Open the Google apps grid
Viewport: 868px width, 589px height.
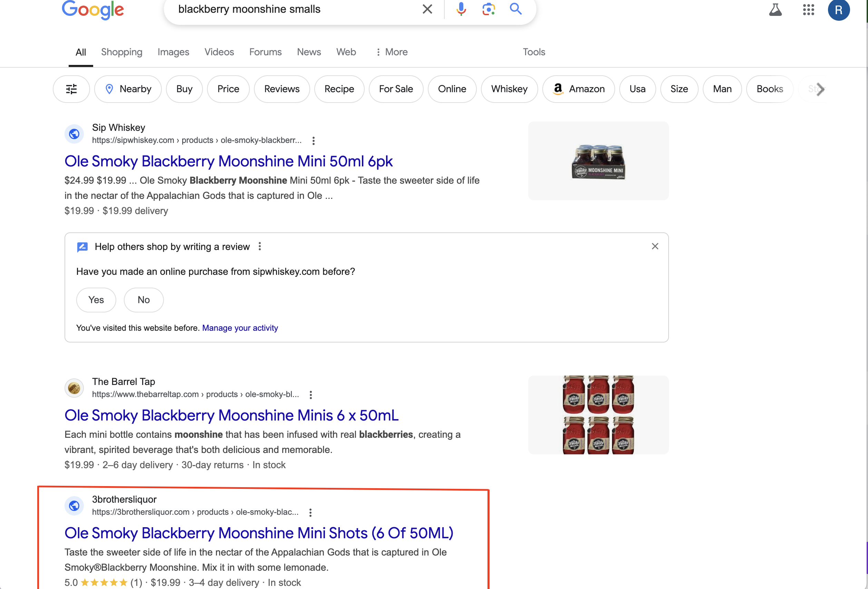click(x=808, y=10)
